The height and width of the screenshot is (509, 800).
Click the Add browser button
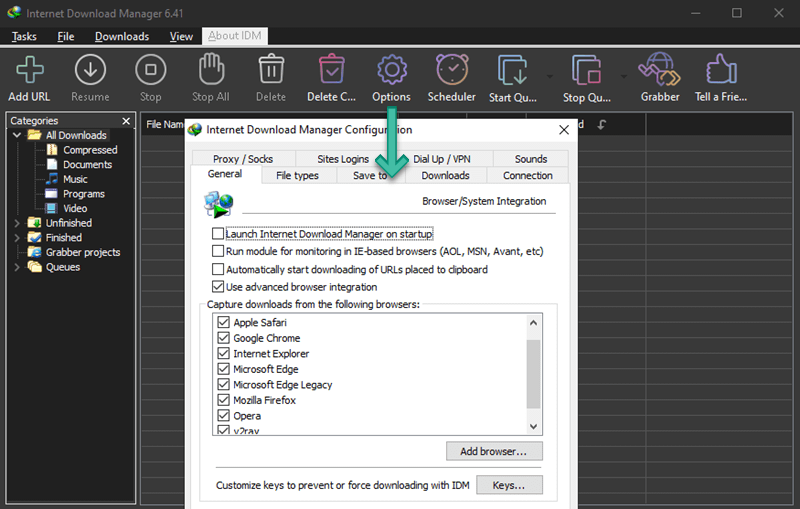494,451
